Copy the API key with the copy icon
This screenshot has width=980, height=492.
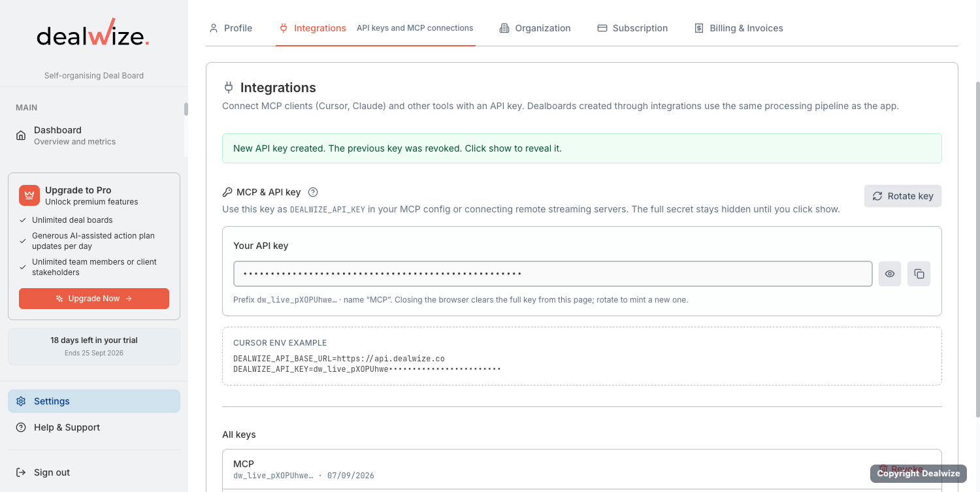[x=919, y=274]
